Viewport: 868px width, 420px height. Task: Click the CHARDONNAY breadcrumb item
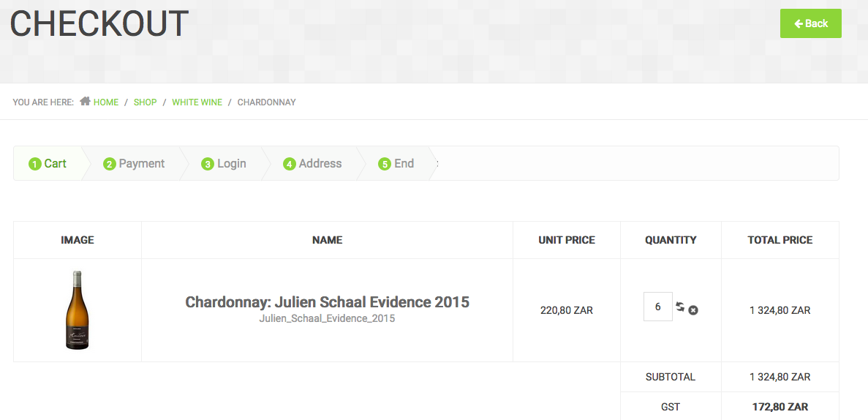266,102
